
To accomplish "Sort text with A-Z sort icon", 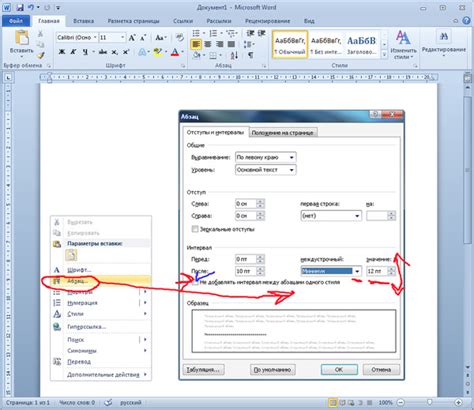I will point(234,55).
